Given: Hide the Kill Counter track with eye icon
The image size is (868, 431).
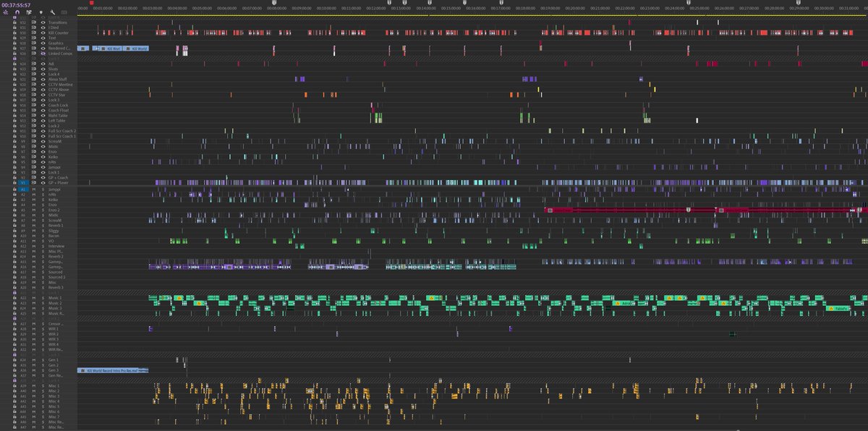Looking at the screenshot, I should (43, 33).
